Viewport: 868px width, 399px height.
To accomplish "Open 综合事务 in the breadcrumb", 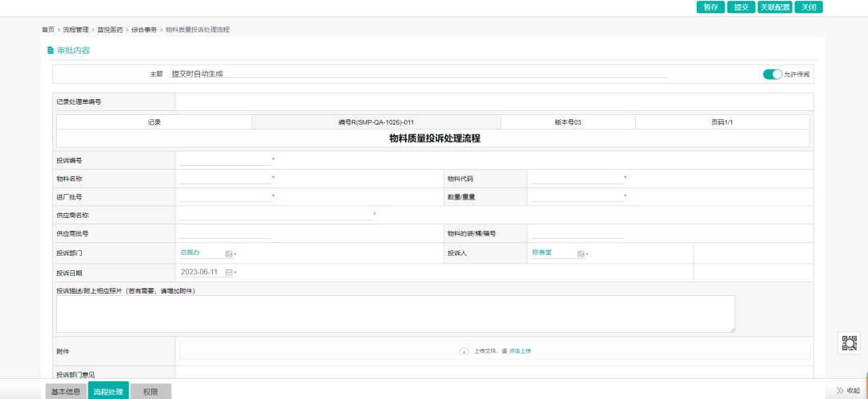I will (x=145, y=30).
